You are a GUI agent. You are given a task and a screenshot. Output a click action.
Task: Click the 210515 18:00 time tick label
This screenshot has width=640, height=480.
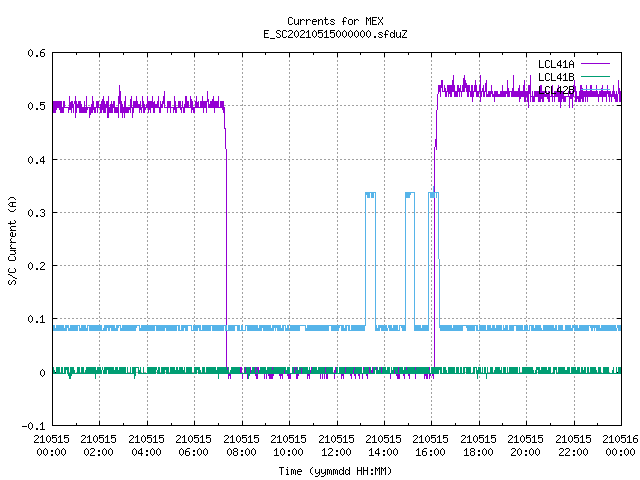pos(478,446)
